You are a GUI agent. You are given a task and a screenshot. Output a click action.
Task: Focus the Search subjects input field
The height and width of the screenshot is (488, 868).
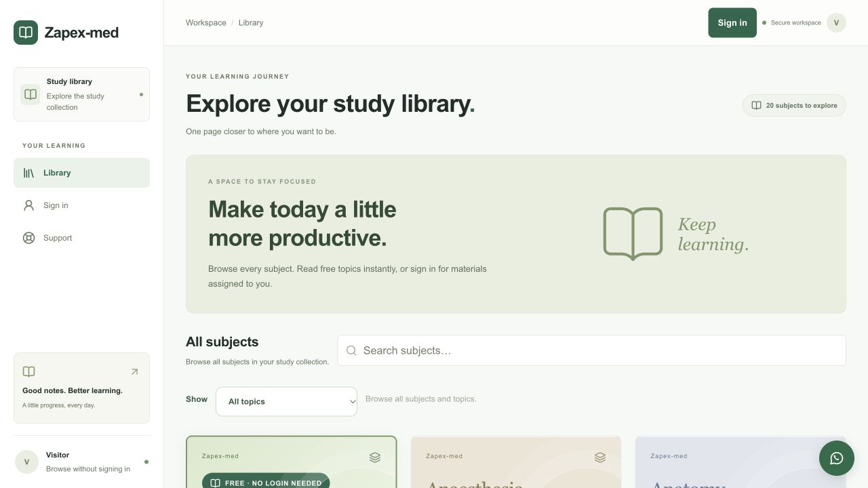591,350
